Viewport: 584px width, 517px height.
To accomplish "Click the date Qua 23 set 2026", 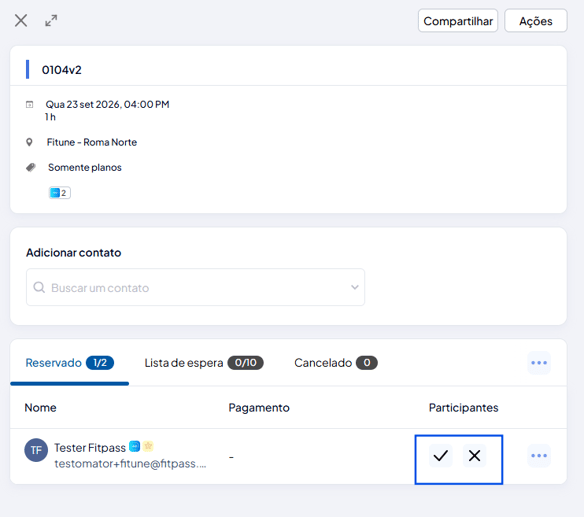I will point(83,104).
